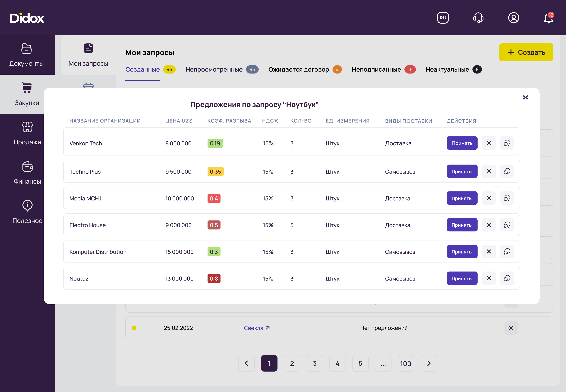This screenshot has width=566, height=392.
Task: Reject the Techno Plus offer
Action: coord(489,171)
